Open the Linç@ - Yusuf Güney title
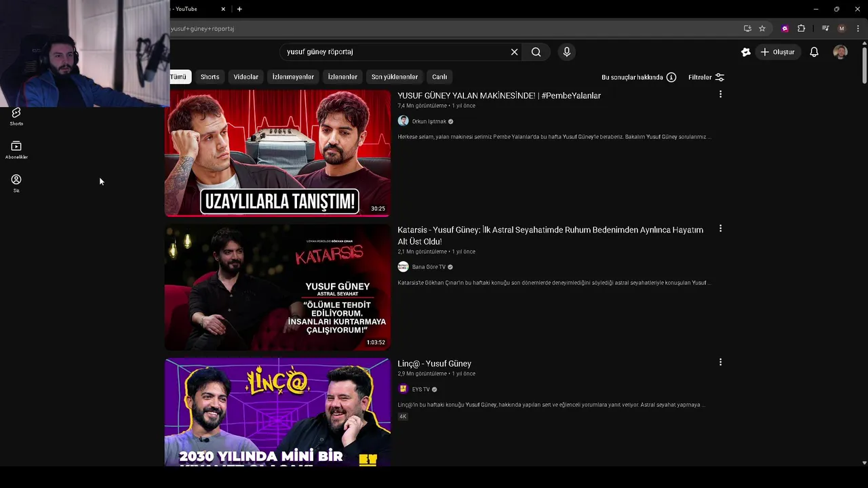 pos(434,363)
